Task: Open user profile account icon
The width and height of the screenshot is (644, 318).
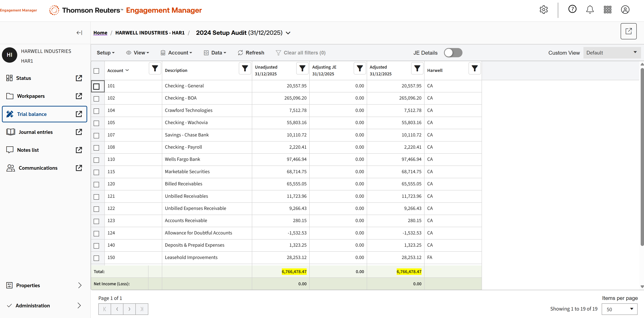Action: pyautogui.click(x=625, y=10)
